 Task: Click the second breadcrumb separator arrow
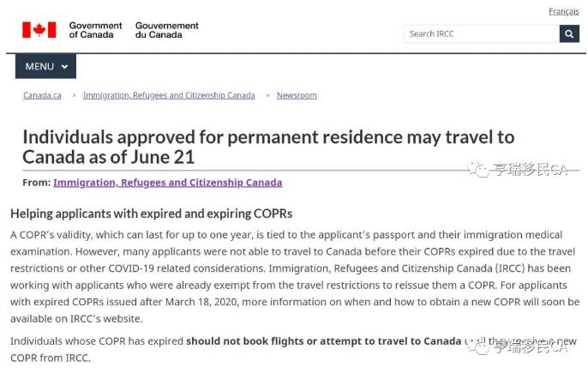click(267, 95)
